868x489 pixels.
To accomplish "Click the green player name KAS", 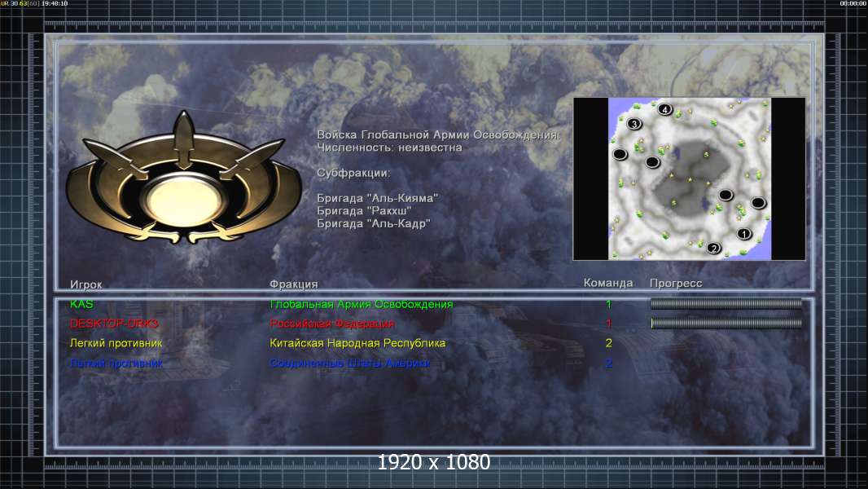I will pos(81,304).
